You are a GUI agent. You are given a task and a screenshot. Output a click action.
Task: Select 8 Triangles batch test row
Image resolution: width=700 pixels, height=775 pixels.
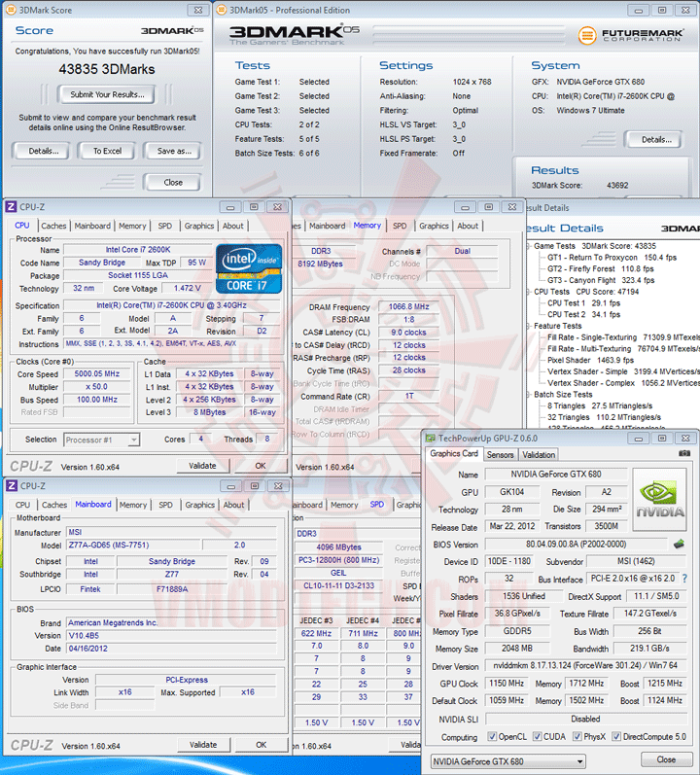click(600, 405)
